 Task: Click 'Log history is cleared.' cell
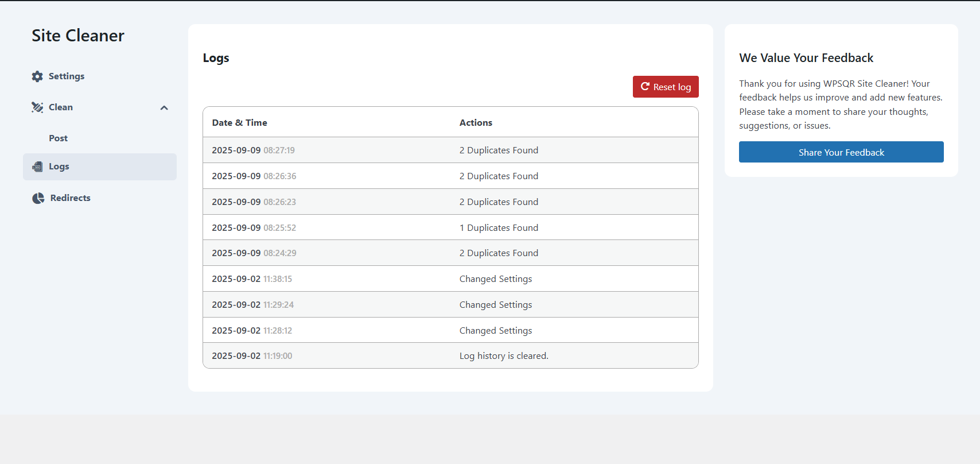tap(504, 356)
